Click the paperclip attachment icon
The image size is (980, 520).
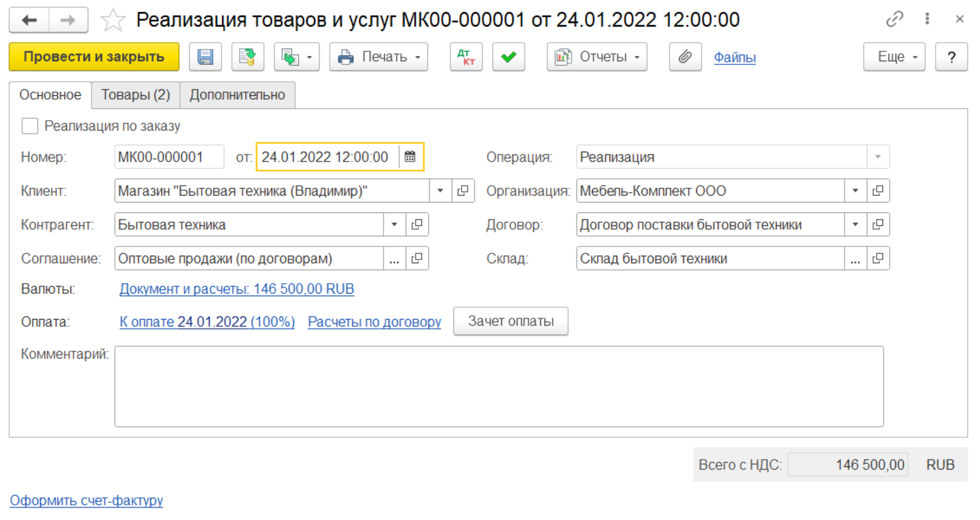coord(685,57)
